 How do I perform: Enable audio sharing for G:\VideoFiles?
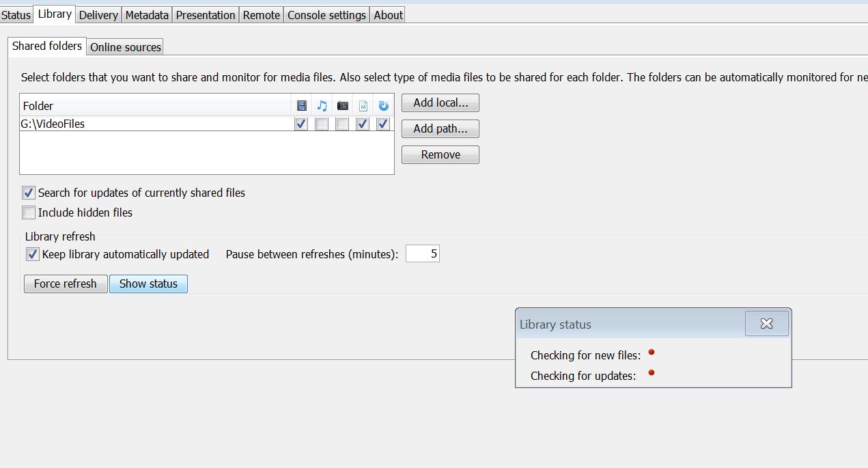322,124
